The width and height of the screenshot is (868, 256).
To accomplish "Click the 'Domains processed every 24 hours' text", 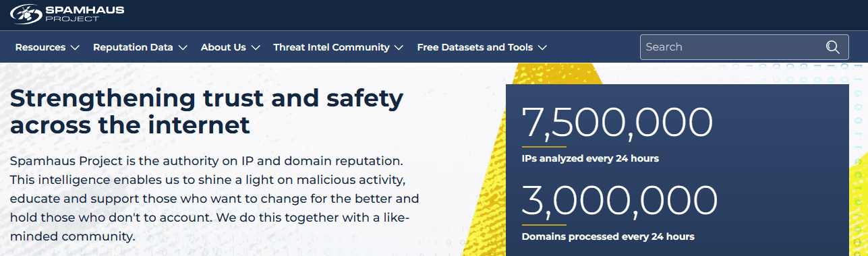I will coord(608,236).
